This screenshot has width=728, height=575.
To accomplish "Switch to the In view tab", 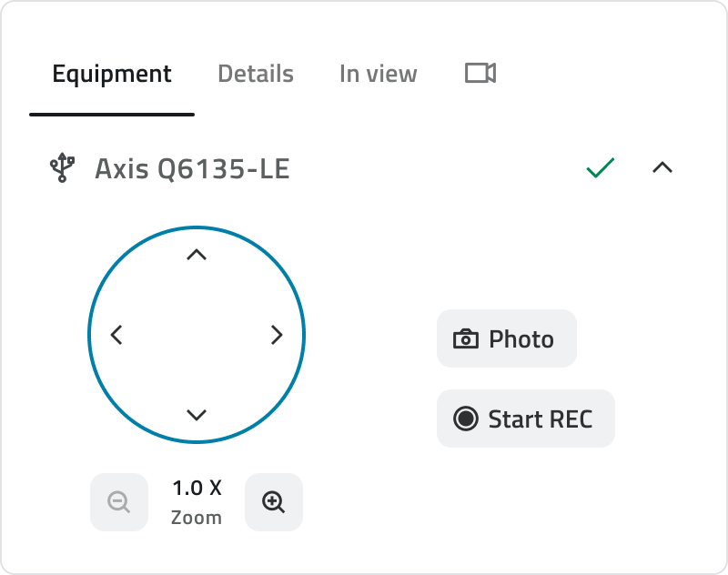I will click(379, 74).
